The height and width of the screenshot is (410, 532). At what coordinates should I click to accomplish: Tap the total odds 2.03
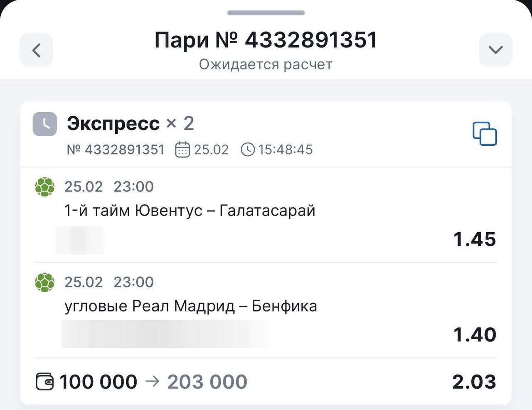pos(474,382)
